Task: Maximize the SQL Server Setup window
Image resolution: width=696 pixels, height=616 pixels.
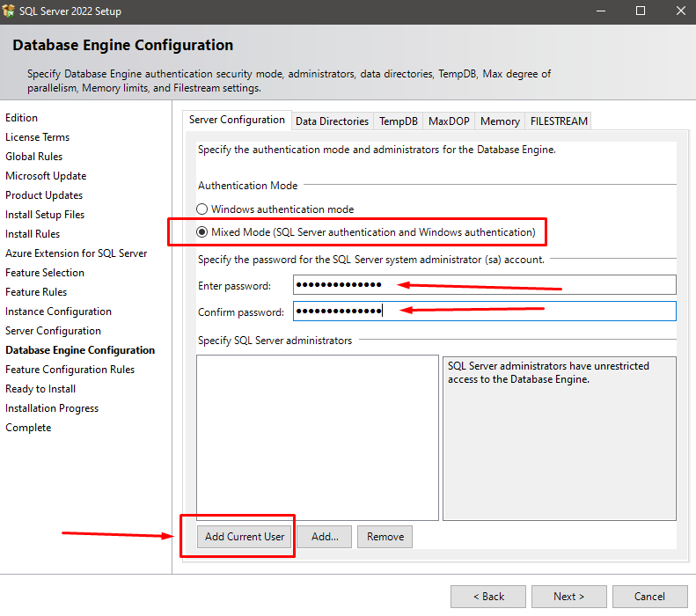Action: [x=640, y=11]
